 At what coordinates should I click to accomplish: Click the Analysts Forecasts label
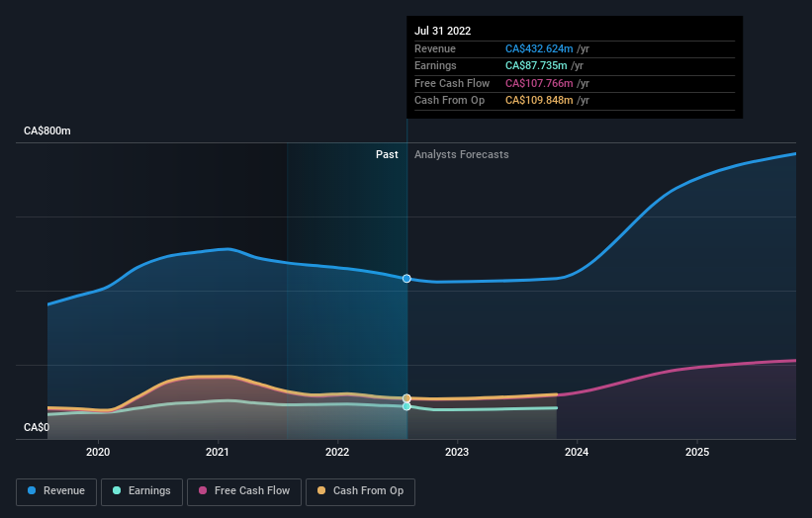[462, 154]
